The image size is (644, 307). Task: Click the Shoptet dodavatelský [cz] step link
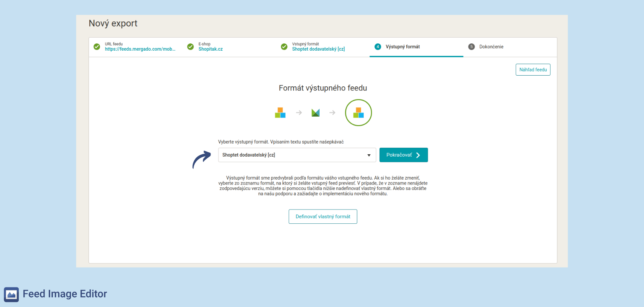[318, 49]
